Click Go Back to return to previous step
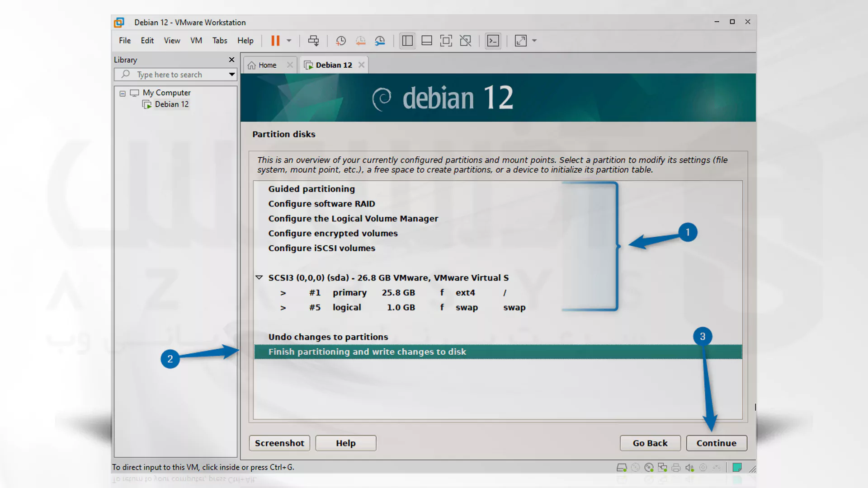 [x=651, y=443]
